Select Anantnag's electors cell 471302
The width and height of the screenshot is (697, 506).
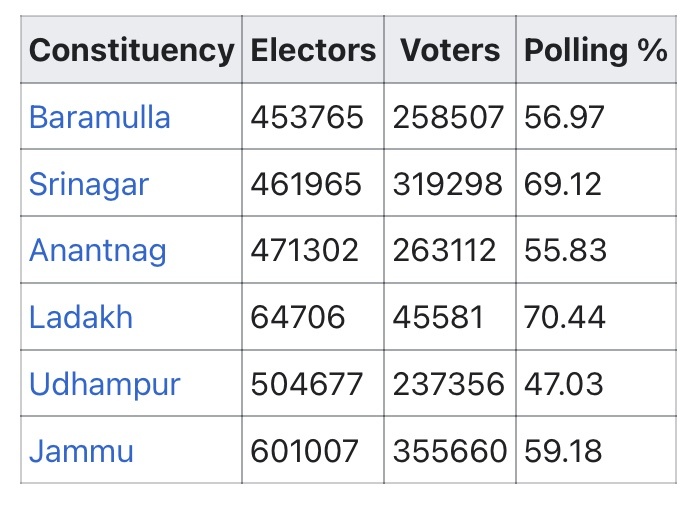click(x=304, y=250)
